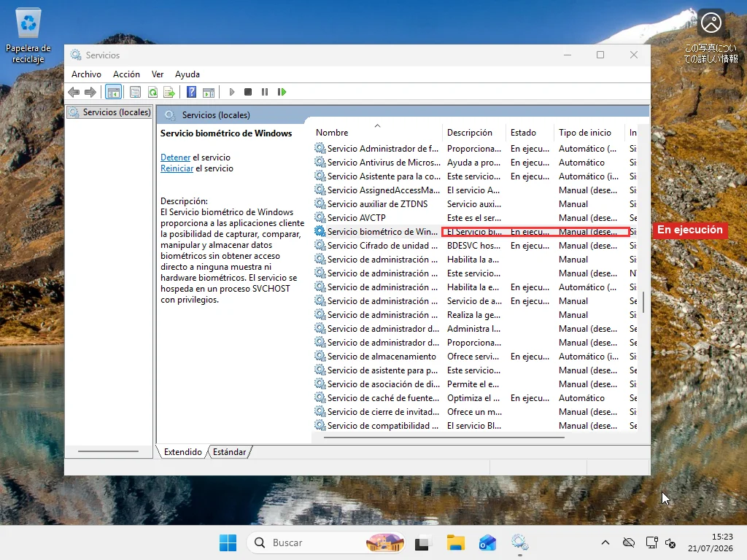Click the network tray icon
This screenshot has height=560, width=747.
tap(651, 542)
